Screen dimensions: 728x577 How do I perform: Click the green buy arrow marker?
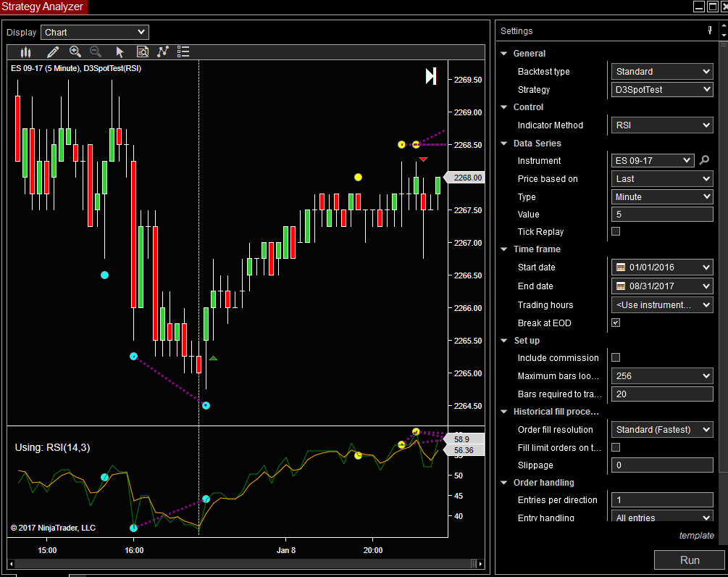pyautogui.click(x=213, y=358)
